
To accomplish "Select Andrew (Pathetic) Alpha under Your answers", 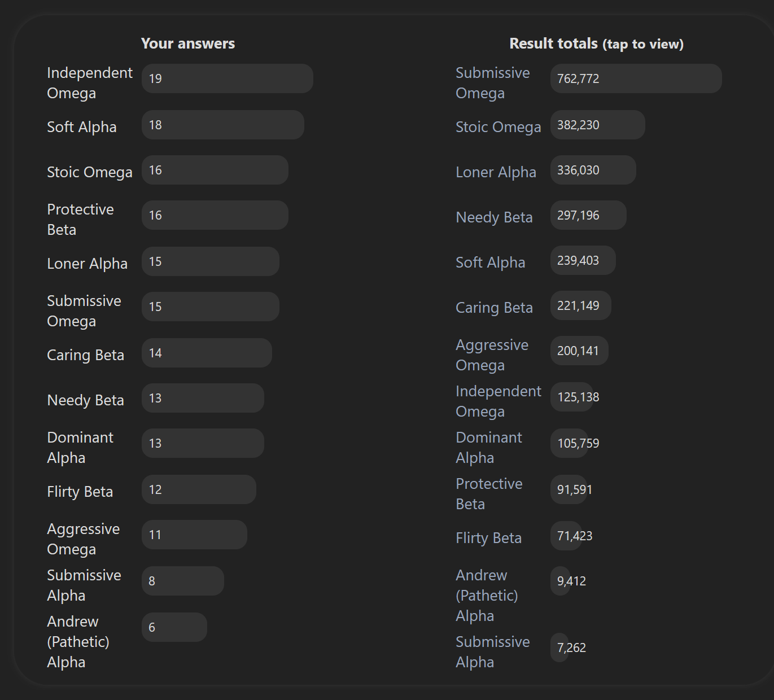I will coord(78,642).
